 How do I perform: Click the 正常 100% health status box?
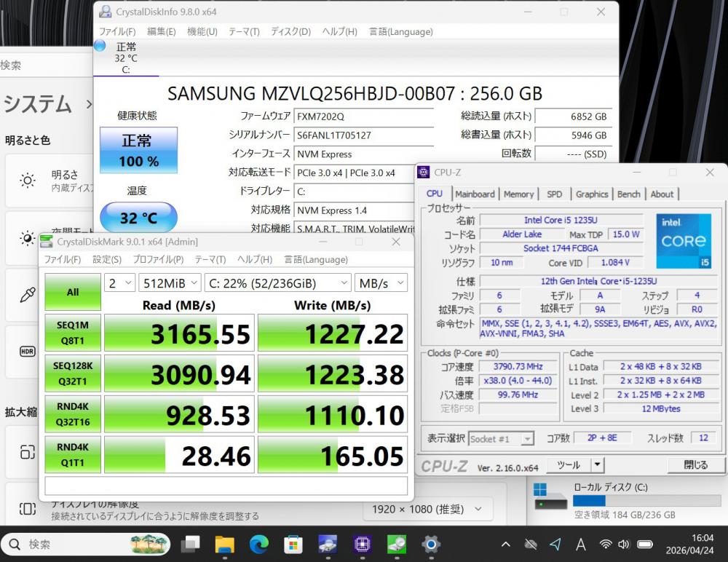tap(138, 150)
